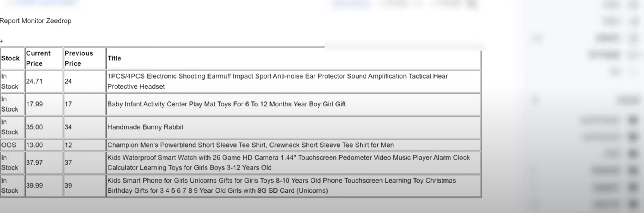Image resolution: width=644 pixels, height=213 pixels.
Task: Open the Handmade Bunny Rabbit row title
Action: (x=145, y=127)
